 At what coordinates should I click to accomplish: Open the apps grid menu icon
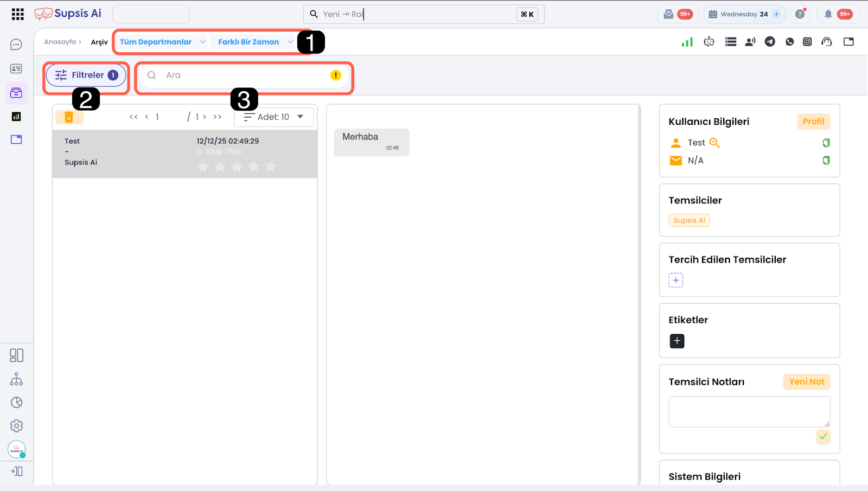pos(17,14)
